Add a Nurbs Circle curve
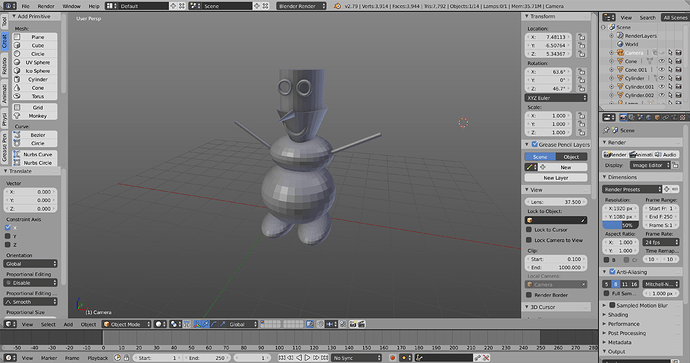The image size is (690, 363). [35, 163]
